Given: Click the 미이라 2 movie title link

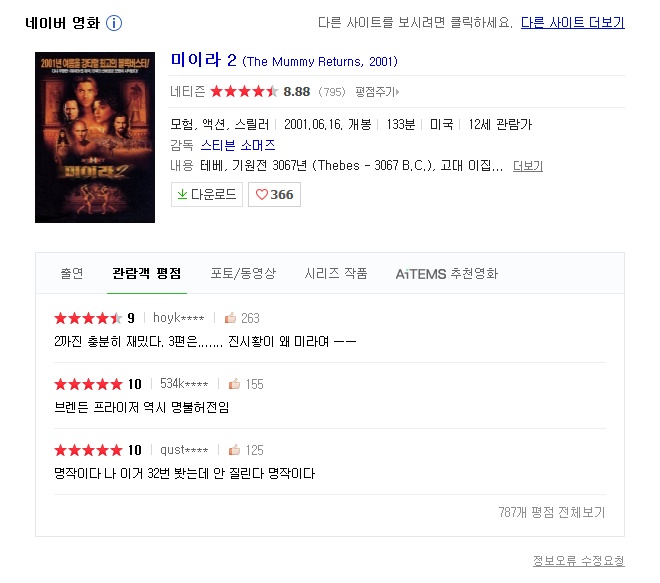Looking at the screenshot, I should [203, 60].
